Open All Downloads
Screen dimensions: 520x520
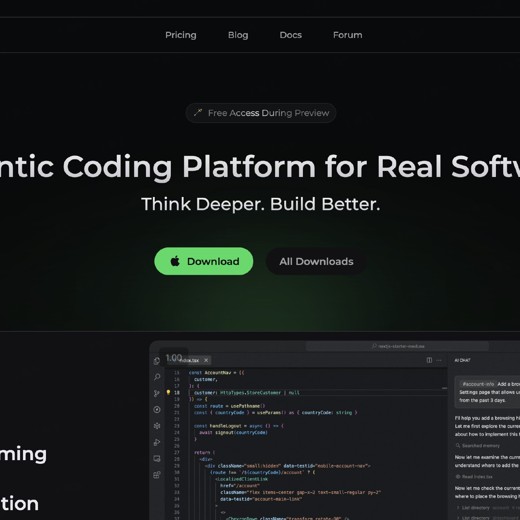point(316,261)
